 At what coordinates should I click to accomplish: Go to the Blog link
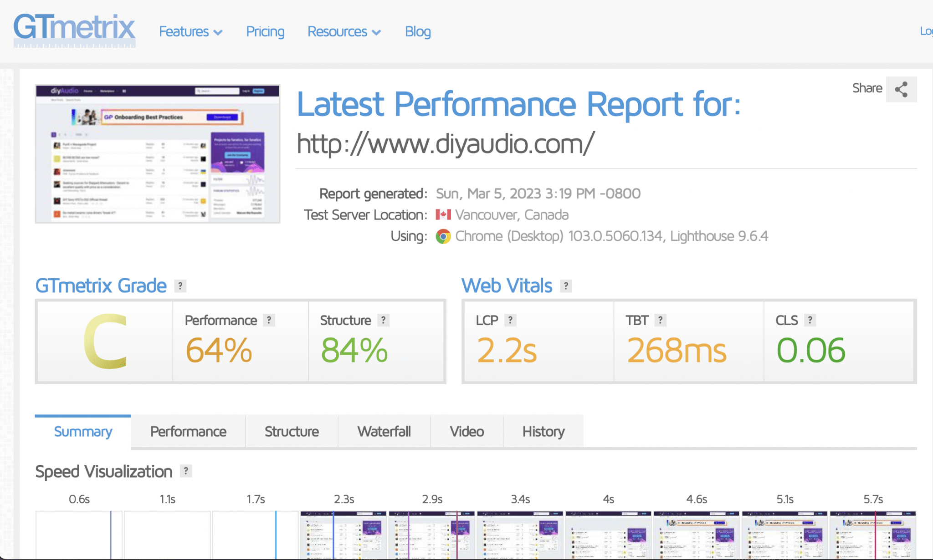[418, 31]
